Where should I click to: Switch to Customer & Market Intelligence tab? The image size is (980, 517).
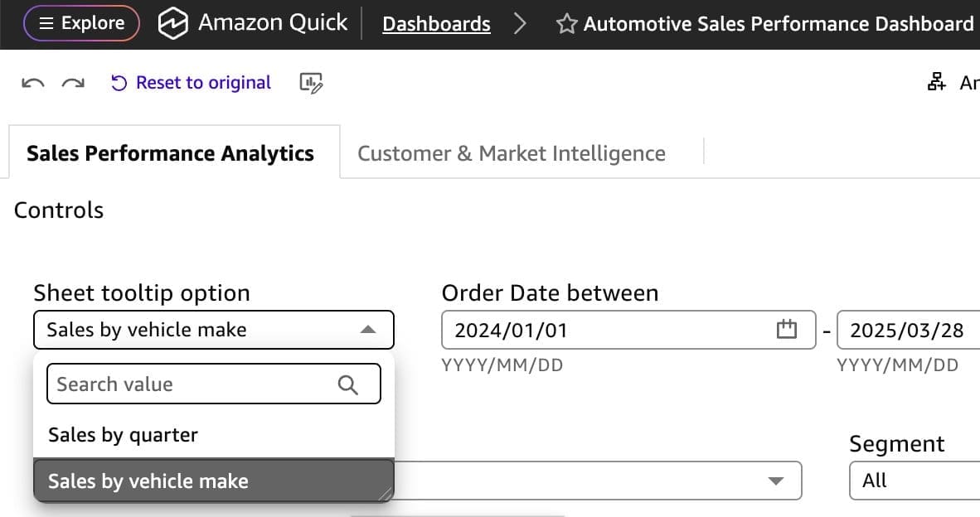point(511,153)
